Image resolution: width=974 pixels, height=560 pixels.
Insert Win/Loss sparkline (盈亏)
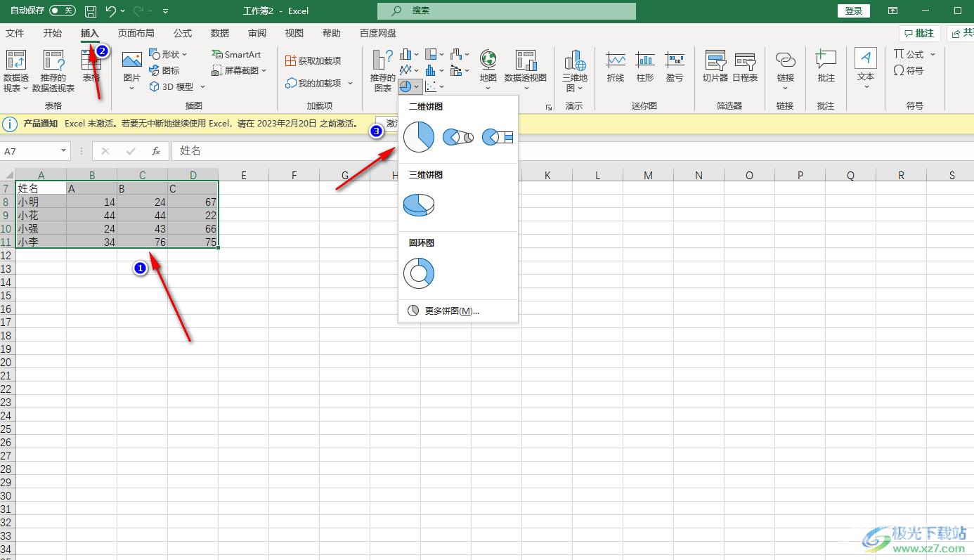[x=675, y=67]
